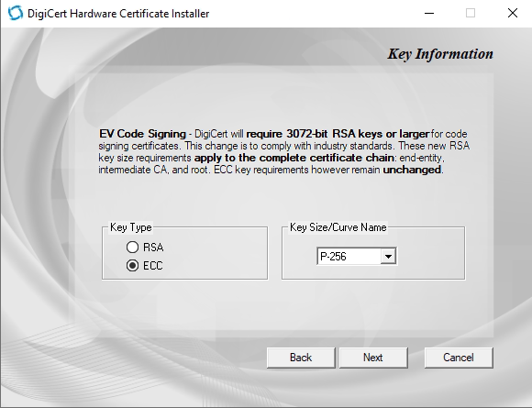532x408 pixels.
Task: Go Back to the previous step
Action: point(301,358)
